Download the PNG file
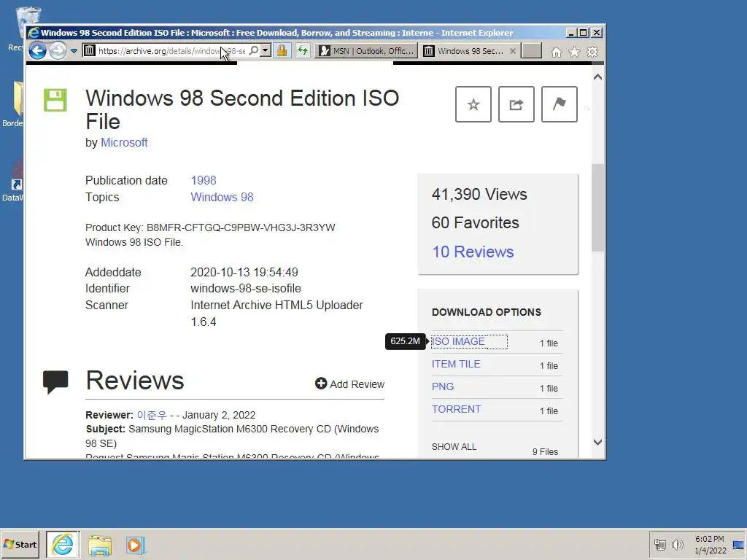747x560 pixels. click(x=443, y=386)
